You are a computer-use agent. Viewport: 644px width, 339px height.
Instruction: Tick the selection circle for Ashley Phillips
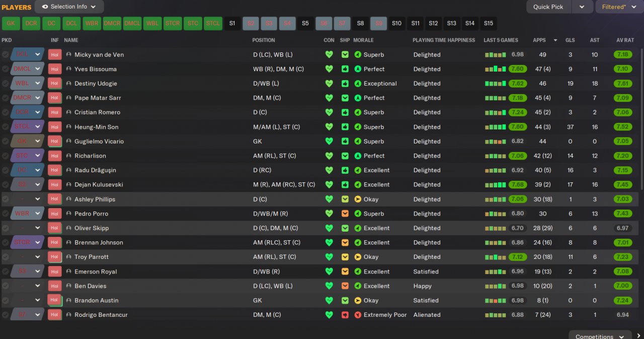pyautogui.click(x=5, y=199)
